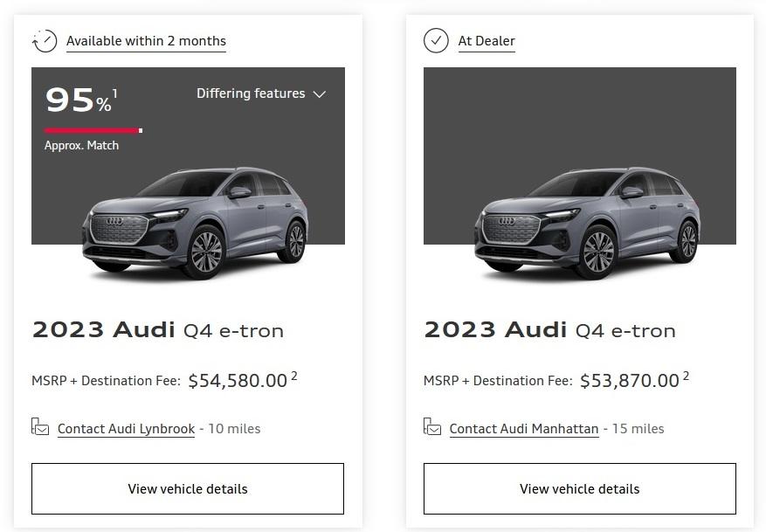
Task: Click the chevron next to Differing features
Action: click(320, 94)
